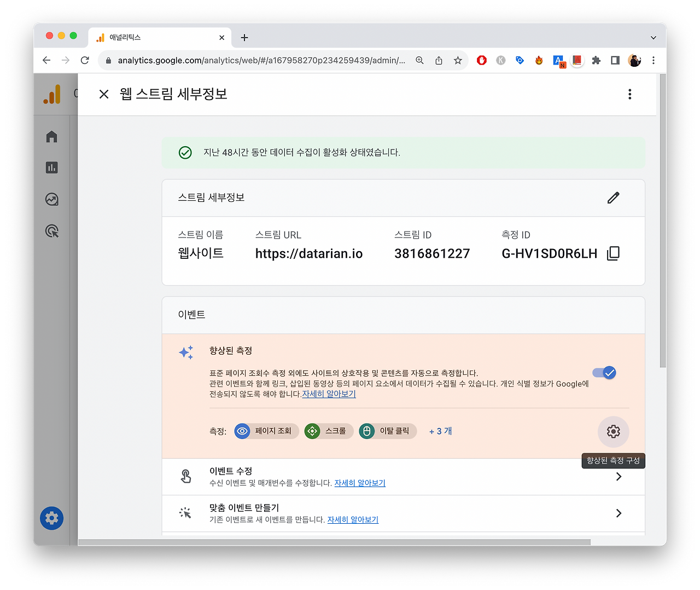Open the three-dot menu in stream details header

630,94
